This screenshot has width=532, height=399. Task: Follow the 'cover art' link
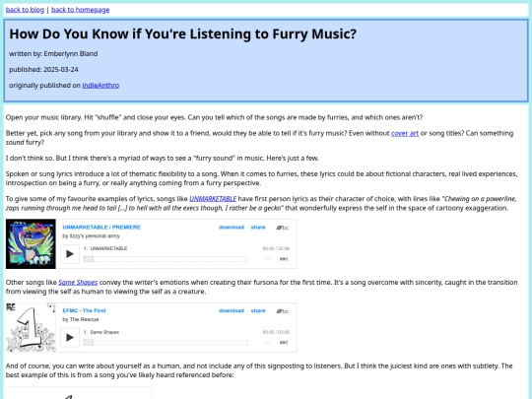(405, 133)
